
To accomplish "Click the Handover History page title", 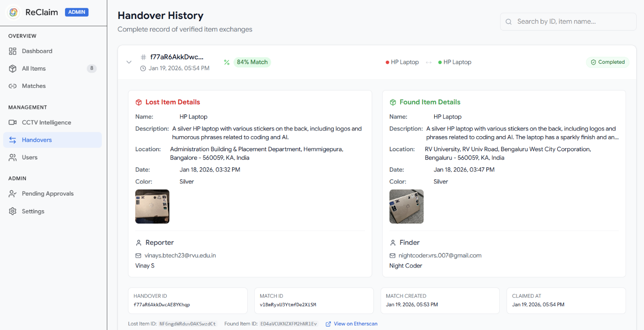I will coord(160,16).
